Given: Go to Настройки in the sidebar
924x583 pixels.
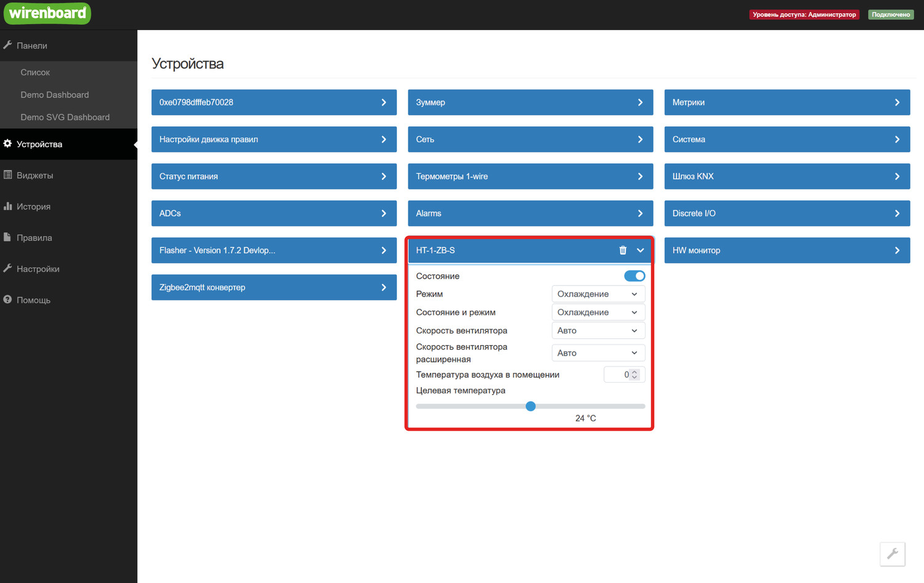Looking at the screenshot, I should 38,269.
